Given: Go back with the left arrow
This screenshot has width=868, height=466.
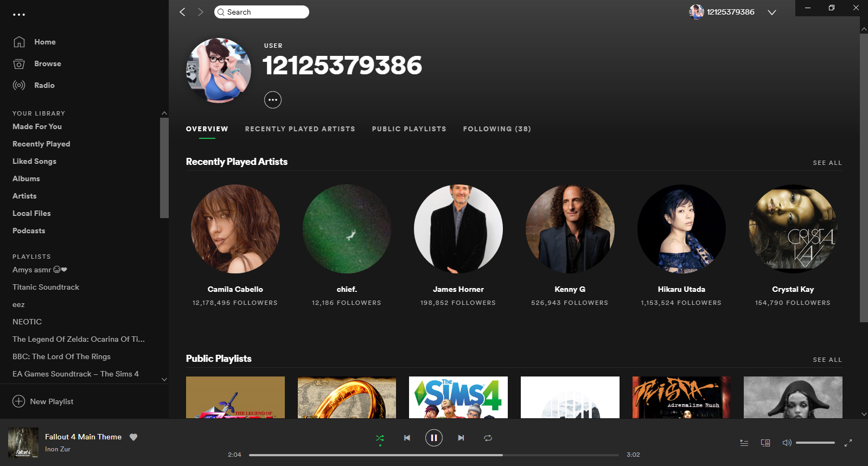Looking at the screenshot, I should coord(183,12).
